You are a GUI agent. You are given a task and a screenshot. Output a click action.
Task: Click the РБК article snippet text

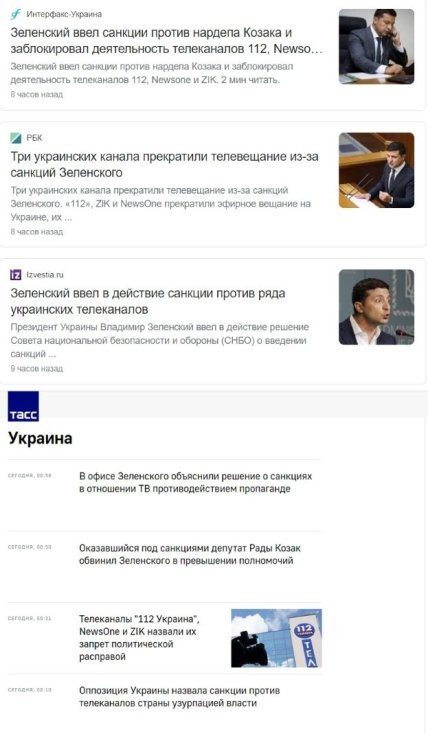point(161,204)
